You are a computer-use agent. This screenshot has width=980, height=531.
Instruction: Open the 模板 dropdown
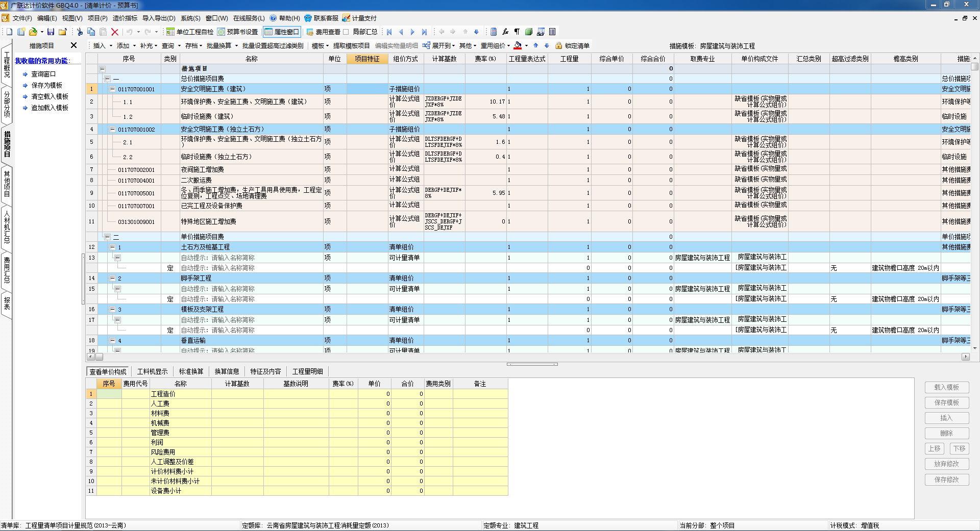point(320,45)
